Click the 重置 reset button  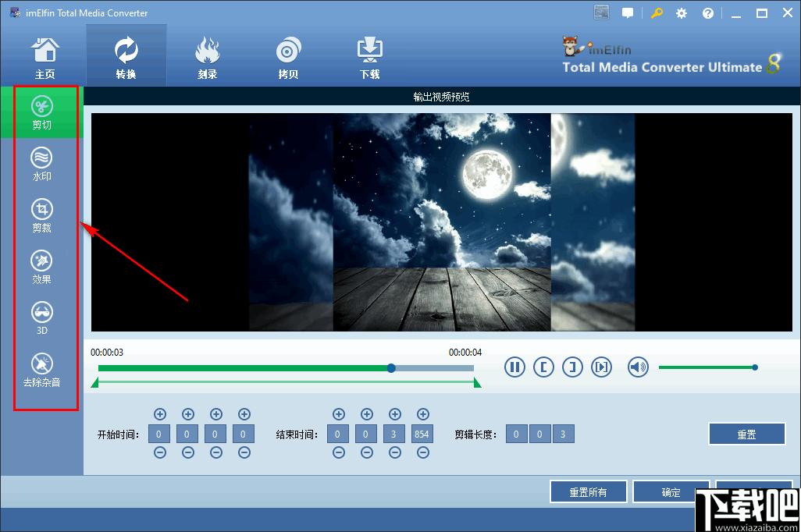pos(746,434)
